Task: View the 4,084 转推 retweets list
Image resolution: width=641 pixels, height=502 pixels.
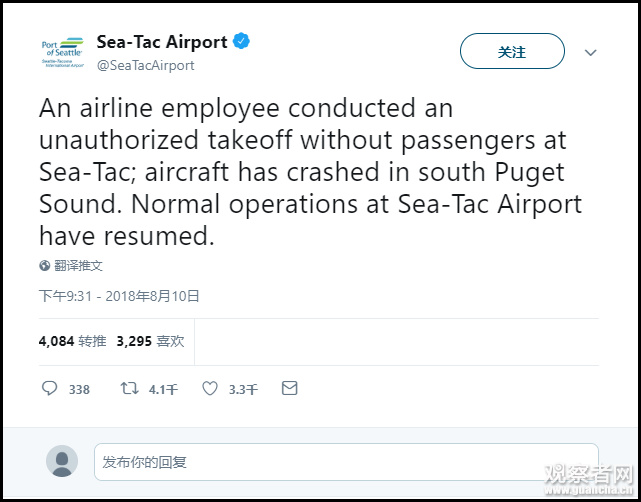Action: tap(72, 341)
